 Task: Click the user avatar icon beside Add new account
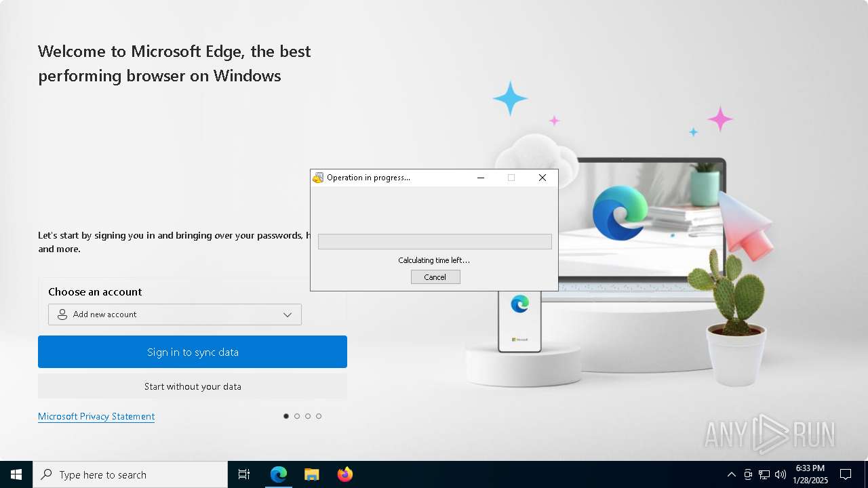coord(62,314)
